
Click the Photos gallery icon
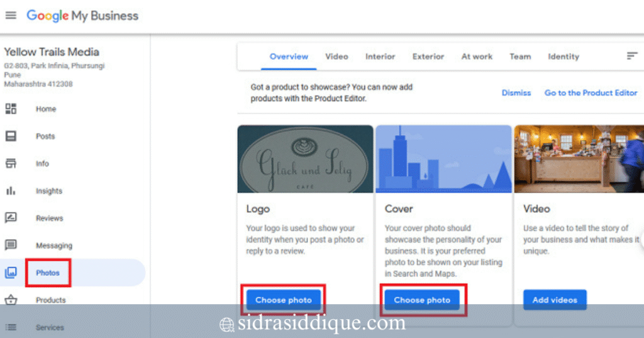[11, 273]
